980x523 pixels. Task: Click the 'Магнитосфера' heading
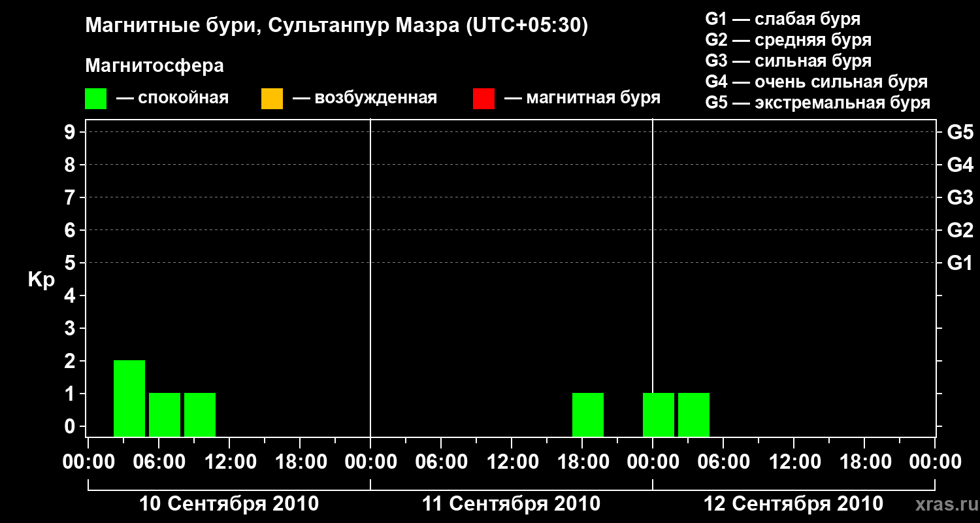click(x=155, y=66)
